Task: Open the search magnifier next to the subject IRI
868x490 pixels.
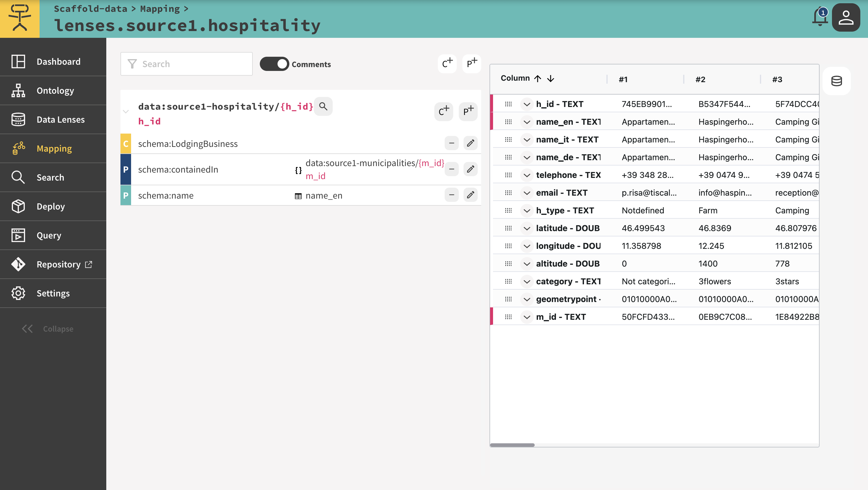Action: [x=323, y=106]
